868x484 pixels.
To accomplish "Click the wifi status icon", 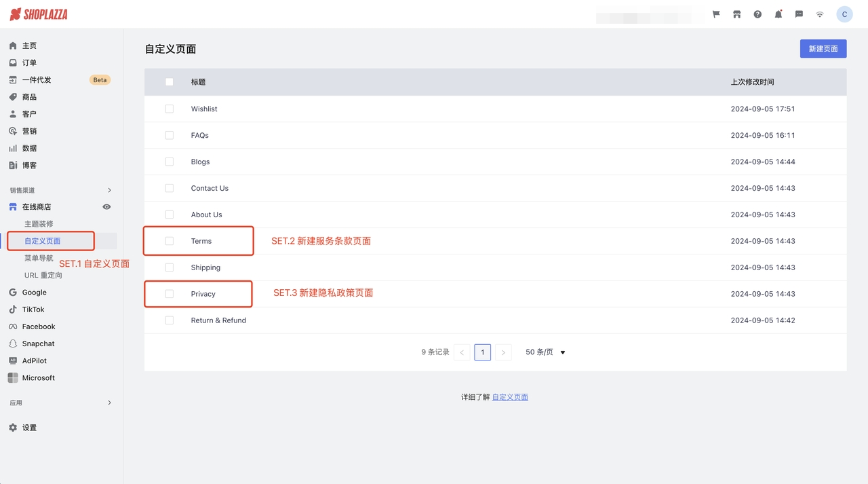I will 820,14.
